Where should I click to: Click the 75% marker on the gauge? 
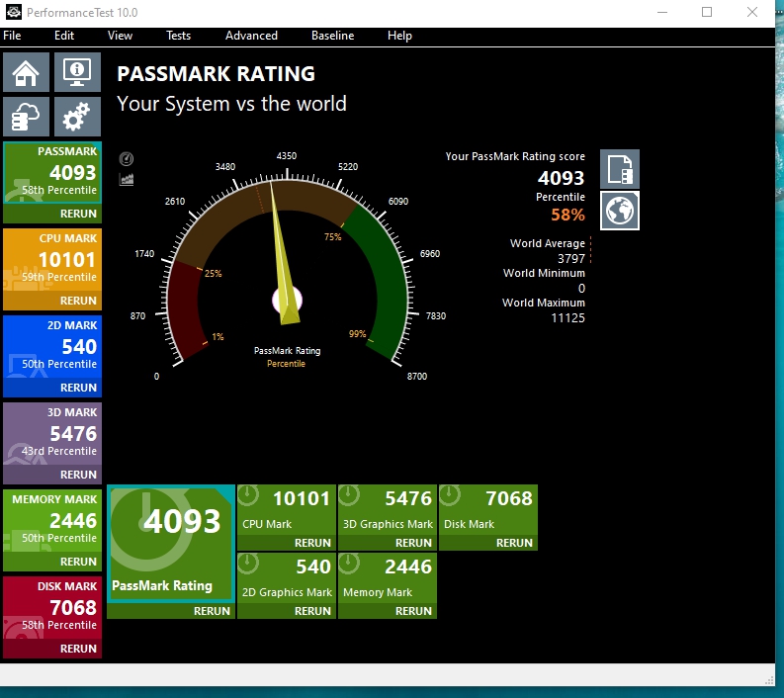coord(332,236)
